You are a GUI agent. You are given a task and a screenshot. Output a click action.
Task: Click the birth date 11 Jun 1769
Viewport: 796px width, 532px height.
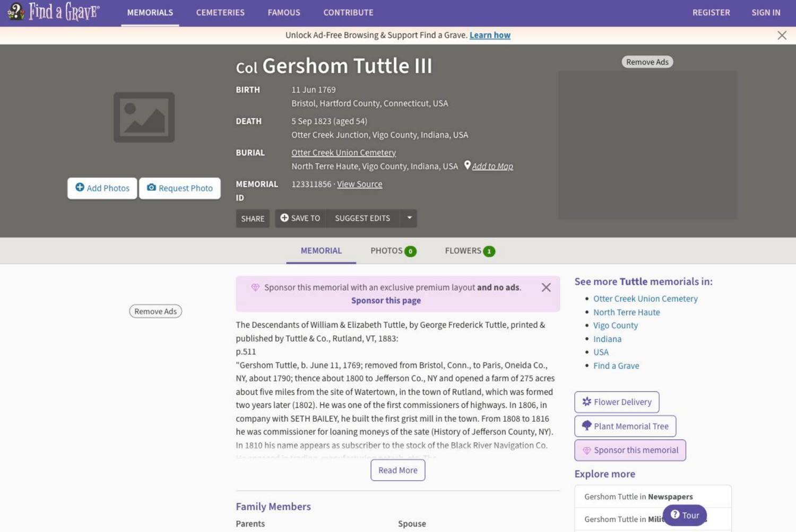(314, 90)
